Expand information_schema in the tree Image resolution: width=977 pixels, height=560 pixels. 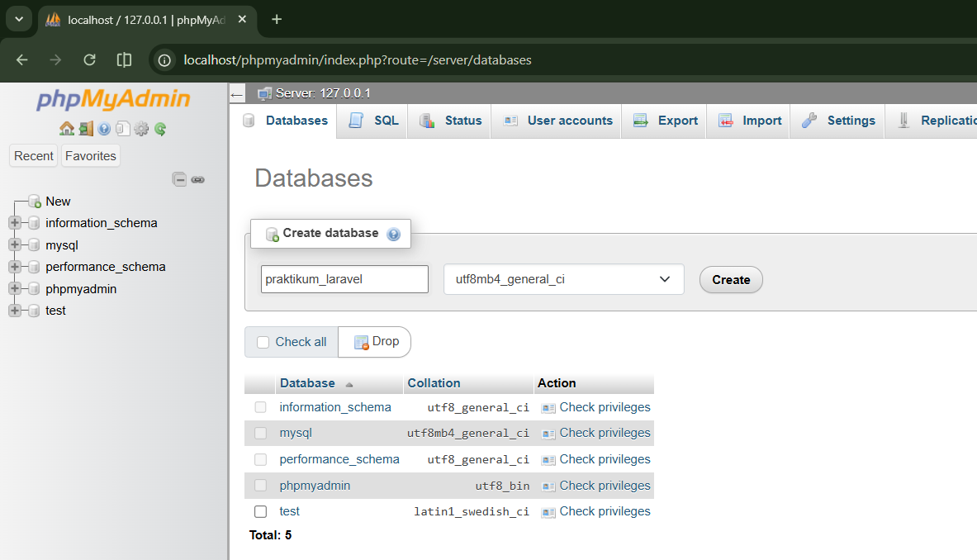coord(15,222)
